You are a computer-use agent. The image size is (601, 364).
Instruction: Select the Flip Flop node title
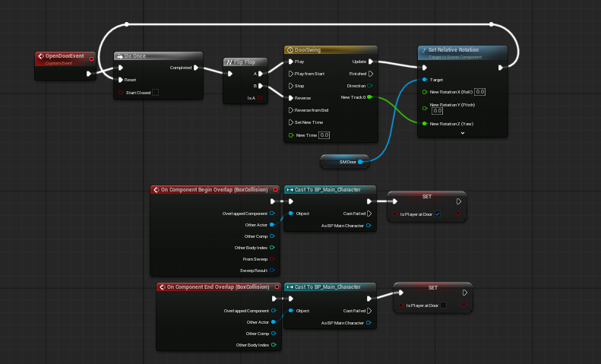244,62
